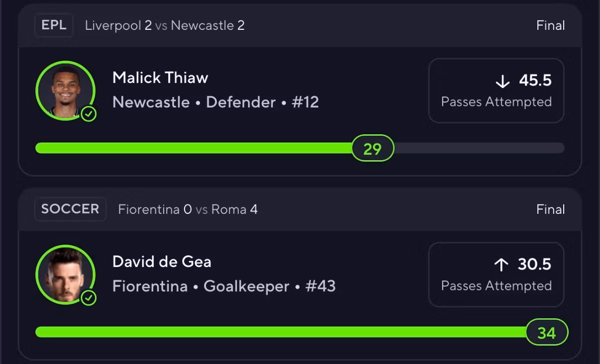
Task: Click the green checkmark badge on Thiaw's avatar
Action: click(89, 114)
